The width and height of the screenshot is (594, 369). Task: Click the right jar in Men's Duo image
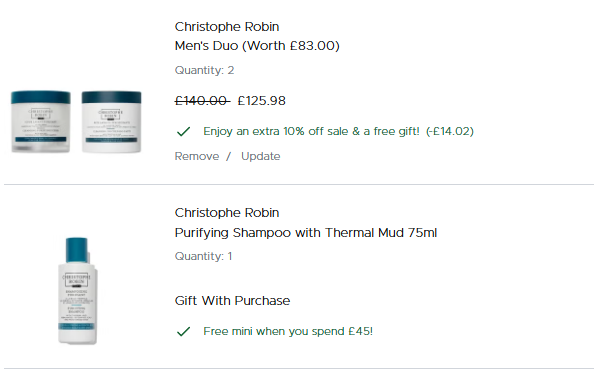[111, 122]
